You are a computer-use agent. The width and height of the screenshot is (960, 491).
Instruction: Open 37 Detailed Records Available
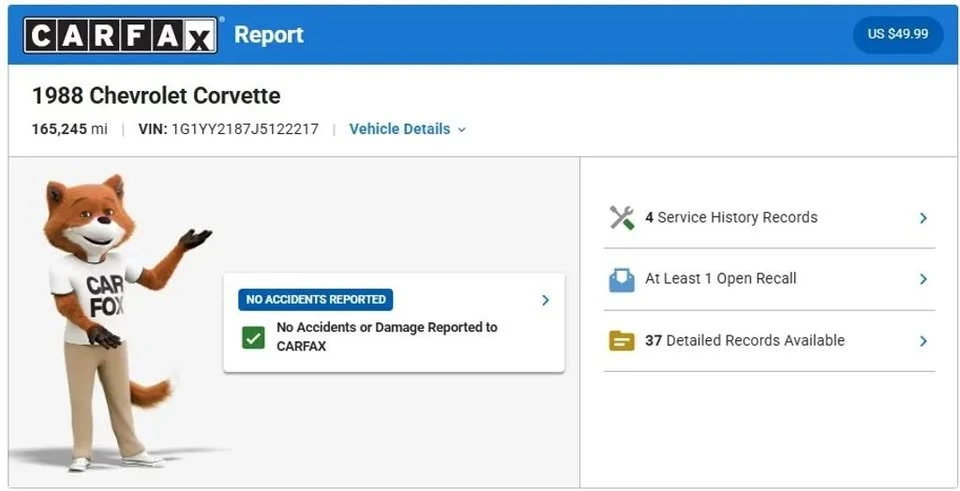point(769,341)
